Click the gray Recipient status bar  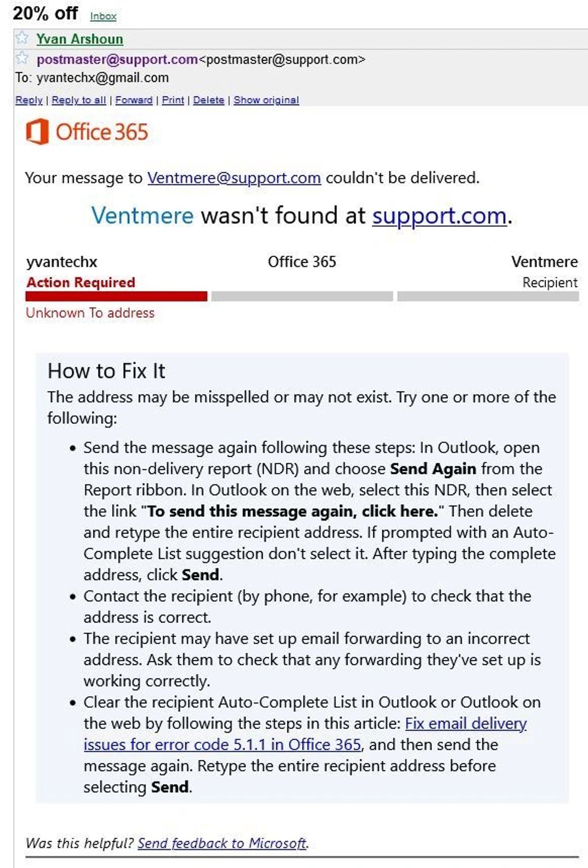point(488,296)
